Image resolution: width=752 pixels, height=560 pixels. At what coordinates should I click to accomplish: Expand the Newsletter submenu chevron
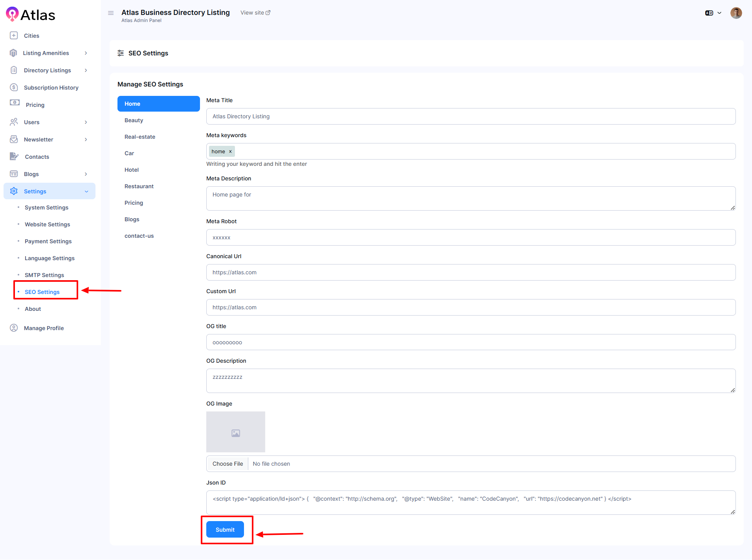point(86,140)
